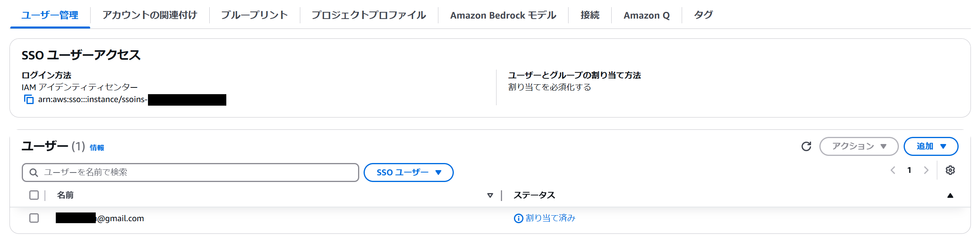Screen dimensions: 980x237
Task: Copy the SSO instance ARN
Action: pos(29,99)
